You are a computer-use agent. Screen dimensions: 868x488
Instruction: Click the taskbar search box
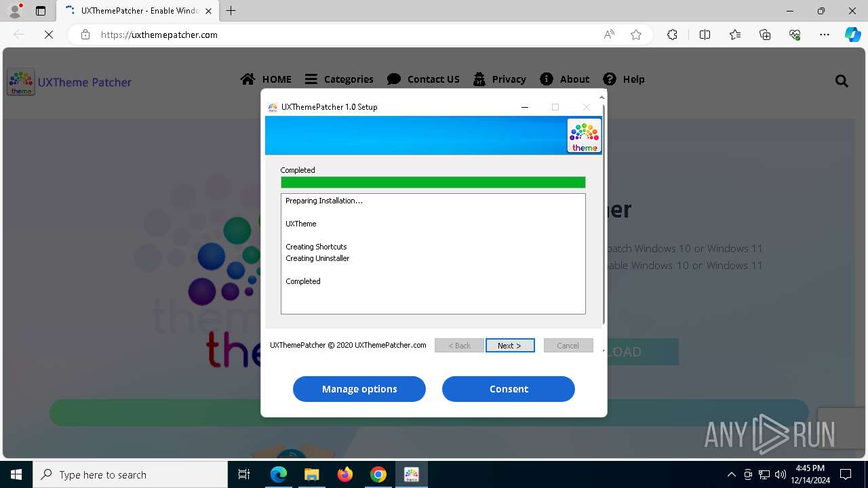coord(130,474)
